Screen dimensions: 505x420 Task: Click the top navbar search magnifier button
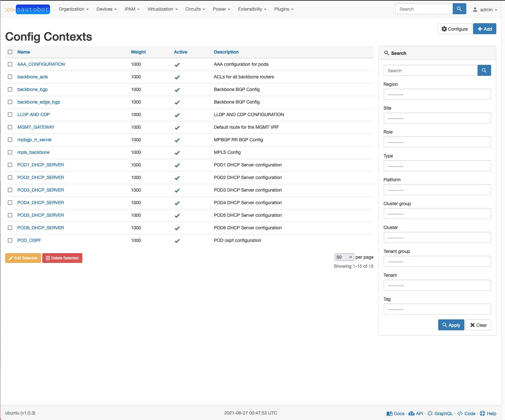pos(459,9)
